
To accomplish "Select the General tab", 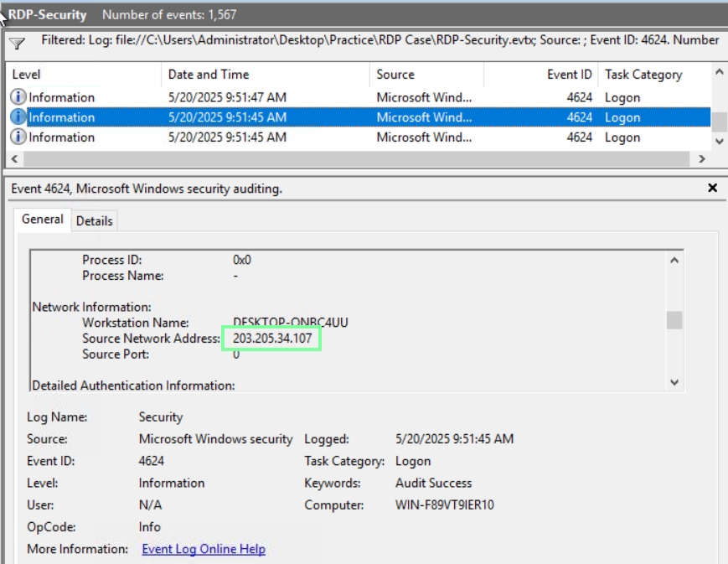I will pos(43,220).
